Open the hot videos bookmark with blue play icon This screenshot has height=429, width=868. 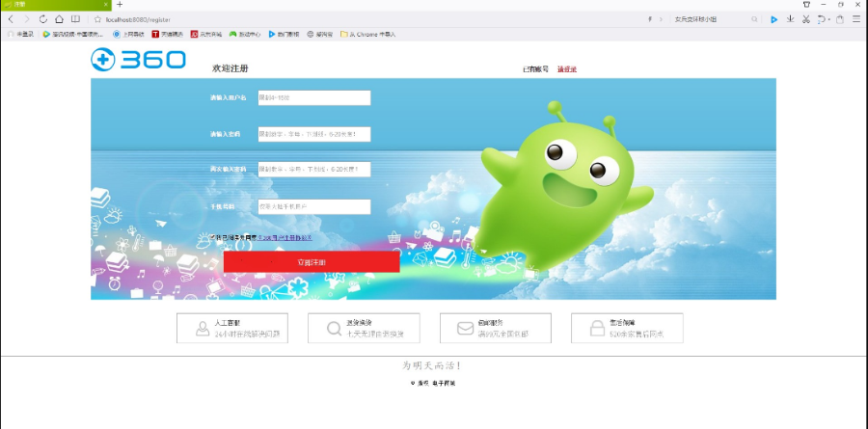pyautogui.click(x=284, y=35)
